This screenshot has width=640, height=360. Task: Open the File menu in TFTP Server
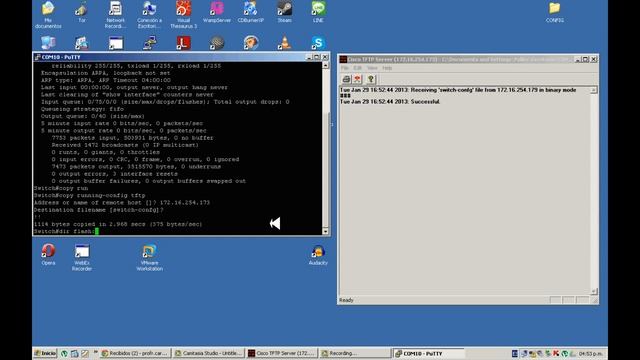[x=344, y=68]
